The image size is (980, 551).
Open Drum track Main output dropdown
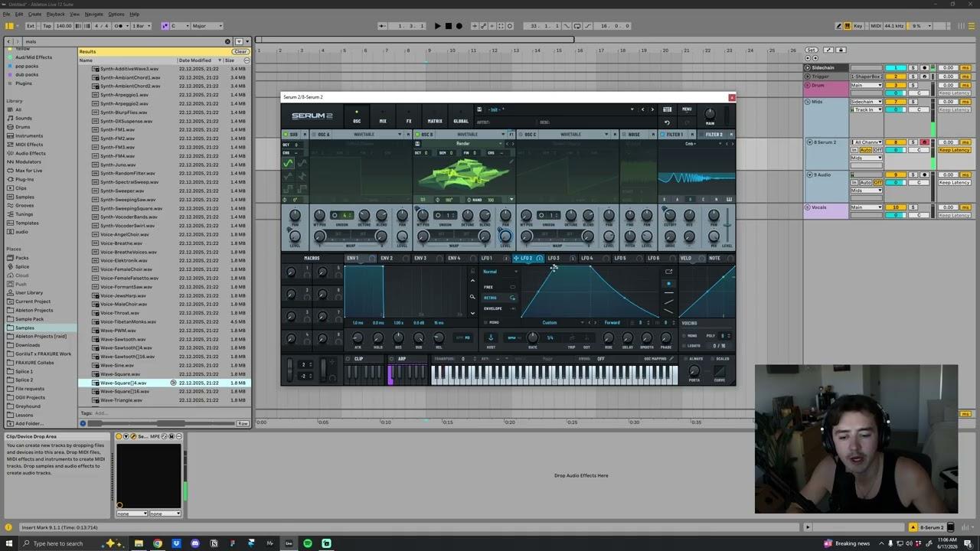(x=867, y=85)
